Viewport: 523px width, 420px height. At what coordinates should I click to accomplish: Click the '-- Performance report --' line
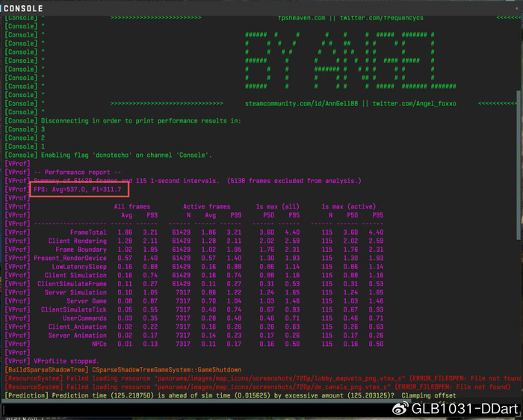click(x=78, y=172)
